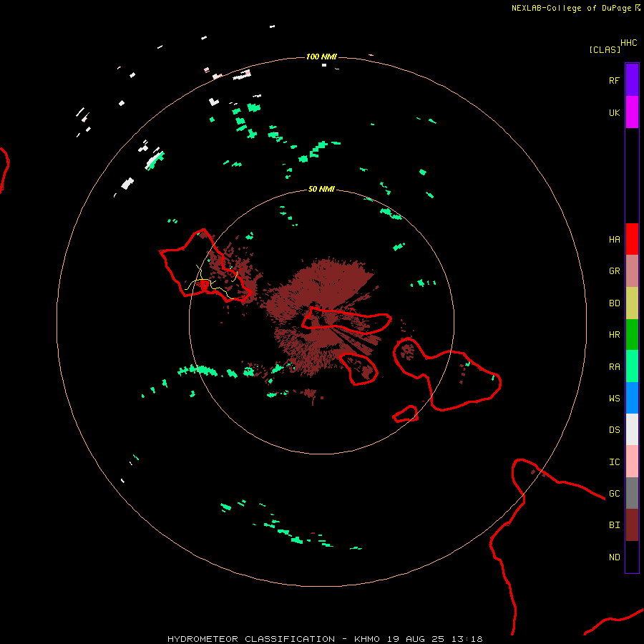
Task: Click the DS legend label
Action: tap(615, 430)
